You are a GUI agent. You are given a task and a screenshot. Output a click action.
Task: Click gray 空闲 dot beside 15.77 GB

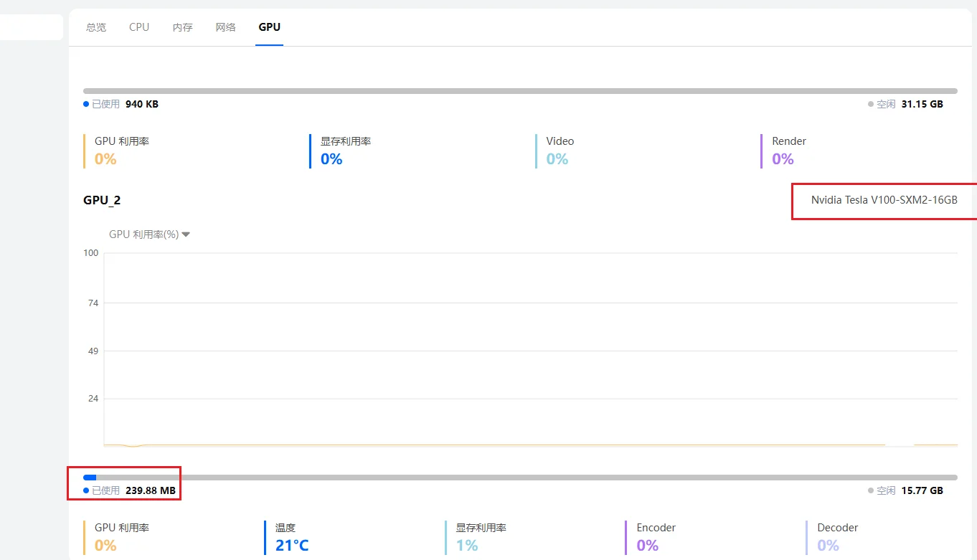pos(871,491)
